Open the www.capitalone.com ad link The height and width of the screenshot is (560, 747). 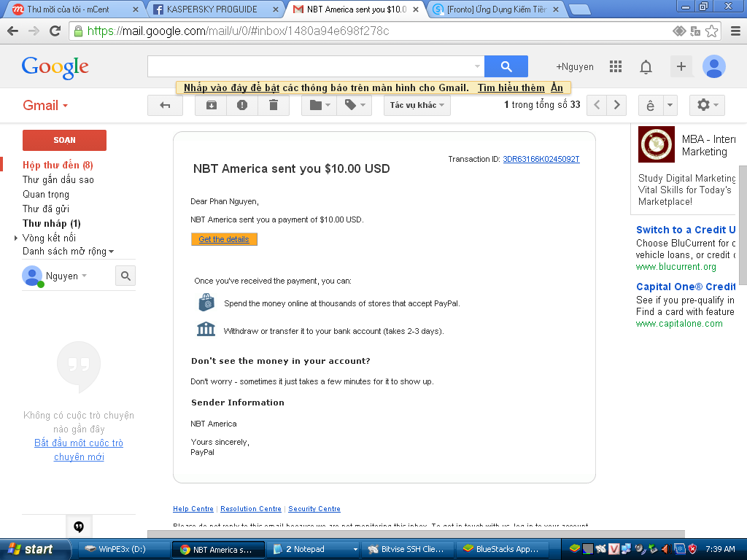(x=679, y=323)
